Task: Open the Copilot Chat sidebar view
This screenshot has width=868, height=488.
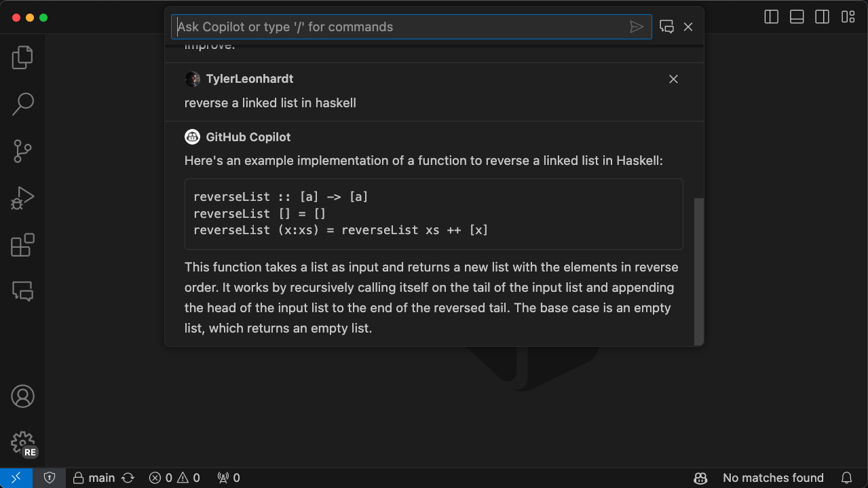Action: [22, 291]
